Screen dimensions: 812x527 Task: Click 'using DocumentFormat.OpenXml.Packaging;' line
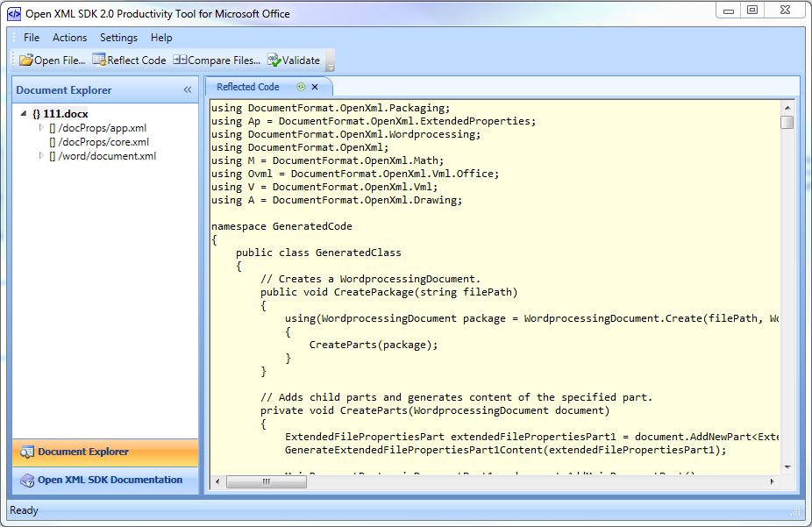(x=331, y=108)
